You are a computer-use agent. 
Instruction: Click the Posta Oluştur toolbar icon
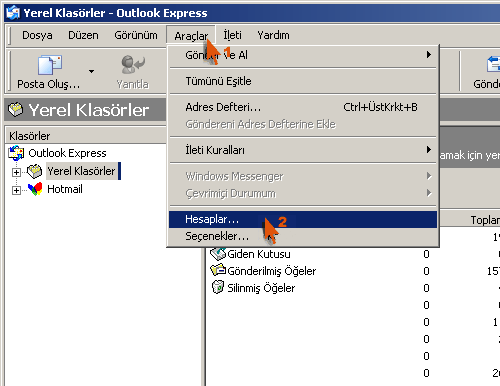tap(50, 65)
